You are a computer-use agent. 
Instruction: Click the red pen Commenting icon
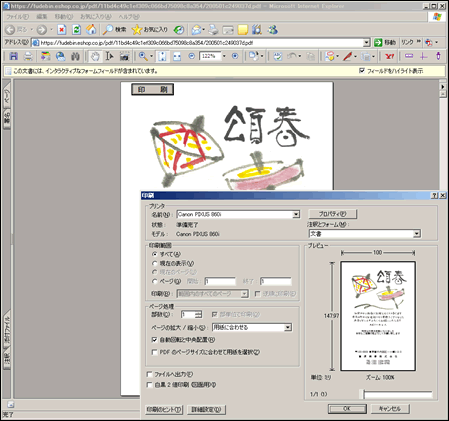click(347, 56)
